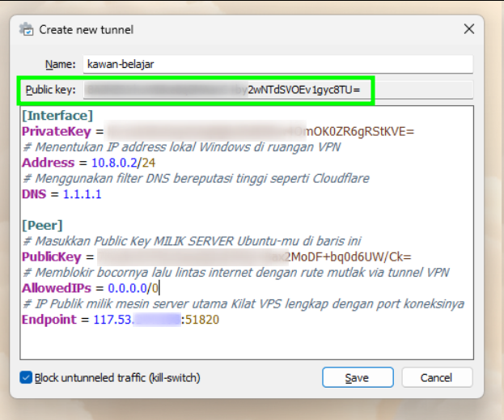Screen dimensions: 504x420
Task: Click the [Interface] section header
Action: click(57, 116)
